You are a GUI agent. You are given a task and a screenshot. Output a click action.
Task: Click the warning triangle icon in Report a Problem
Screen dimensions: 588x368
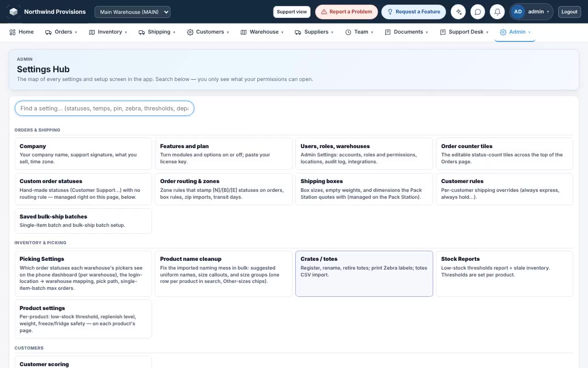pyautogui.click(x=324, y=11)
